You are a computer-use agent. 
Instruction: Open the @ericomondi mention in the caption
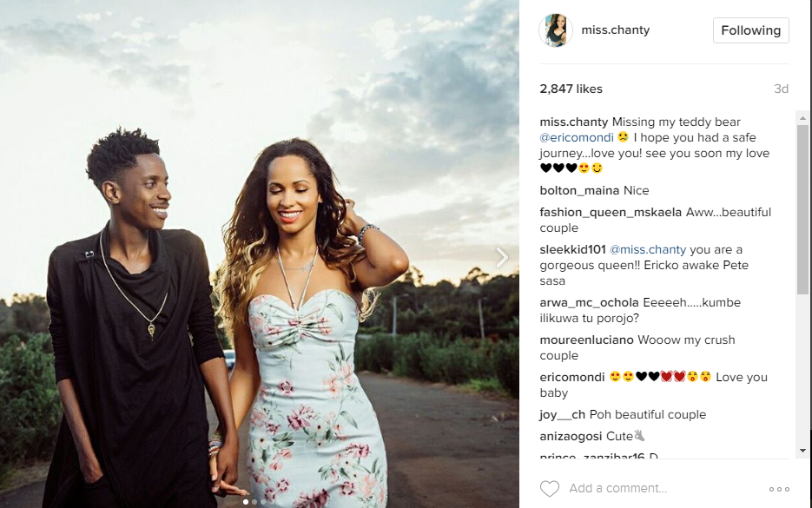tap(577, 138)
